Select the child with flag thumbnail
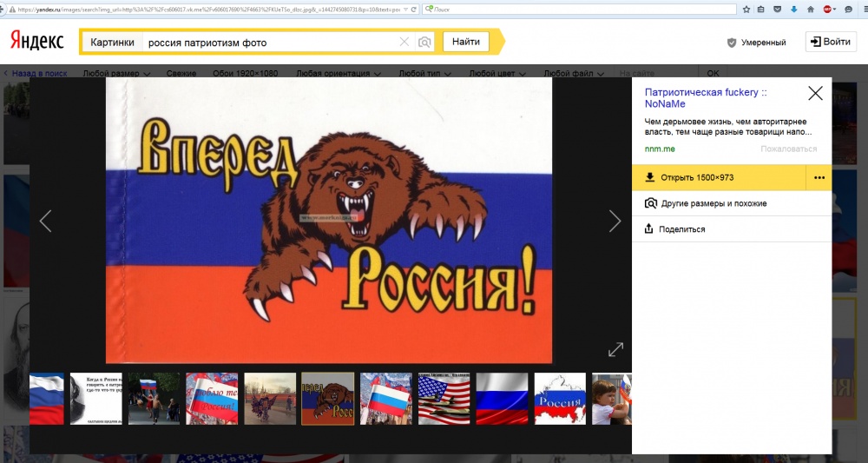 point(612,399)
